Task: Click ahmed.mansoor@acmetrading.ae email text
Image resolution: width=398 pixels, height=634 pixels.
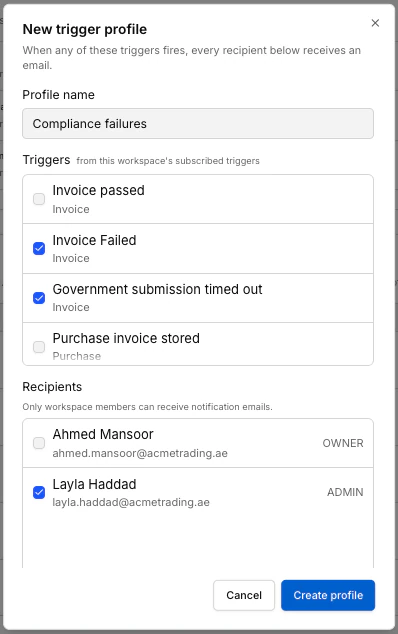Action: [x=140, y=453]
